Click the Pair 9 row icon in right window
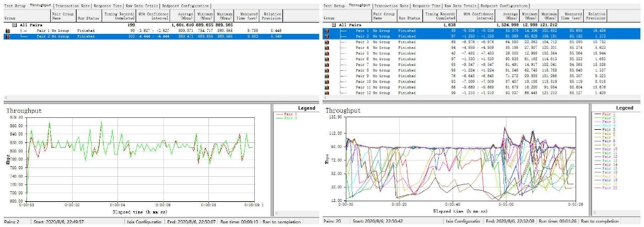The width and height of the screenshot is (644, 227). pos(327,76)
